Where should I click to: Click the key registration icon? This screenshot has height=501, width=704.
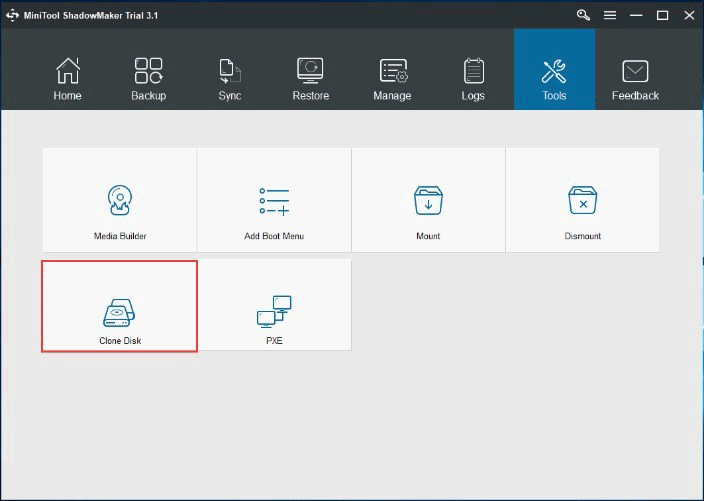(x=583, y=15)
